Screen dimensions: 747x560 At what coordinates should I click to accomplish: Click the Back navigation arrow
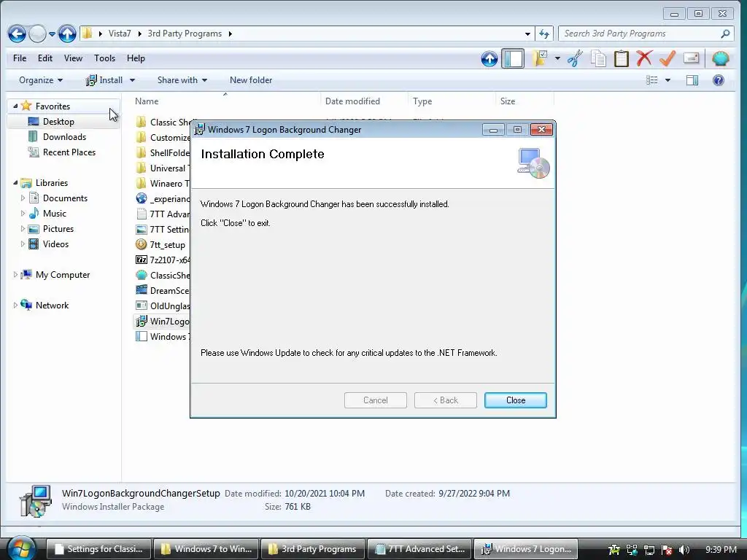17,34
